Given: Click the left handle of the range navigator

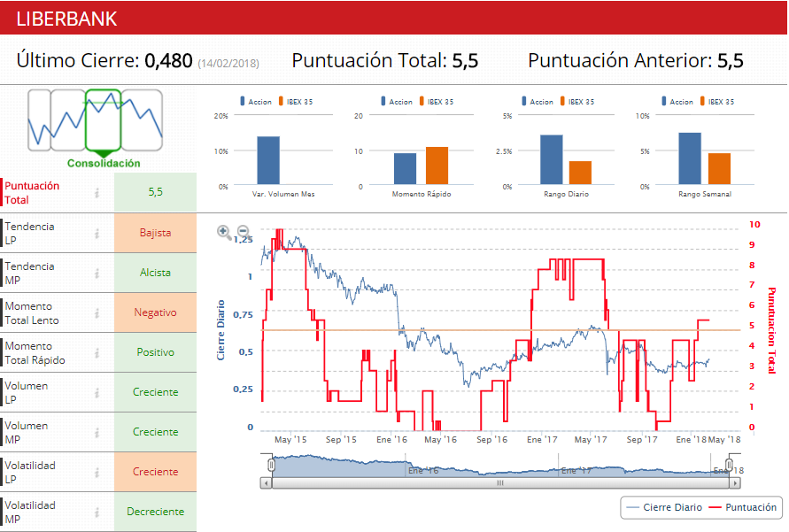Looking at the screenshot, I should [271, 465].
